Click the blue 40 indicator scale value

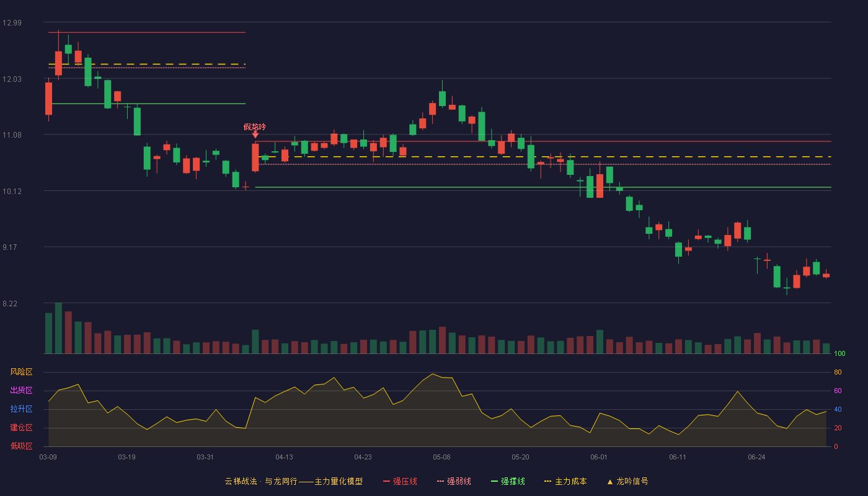(x=838, y=409)
